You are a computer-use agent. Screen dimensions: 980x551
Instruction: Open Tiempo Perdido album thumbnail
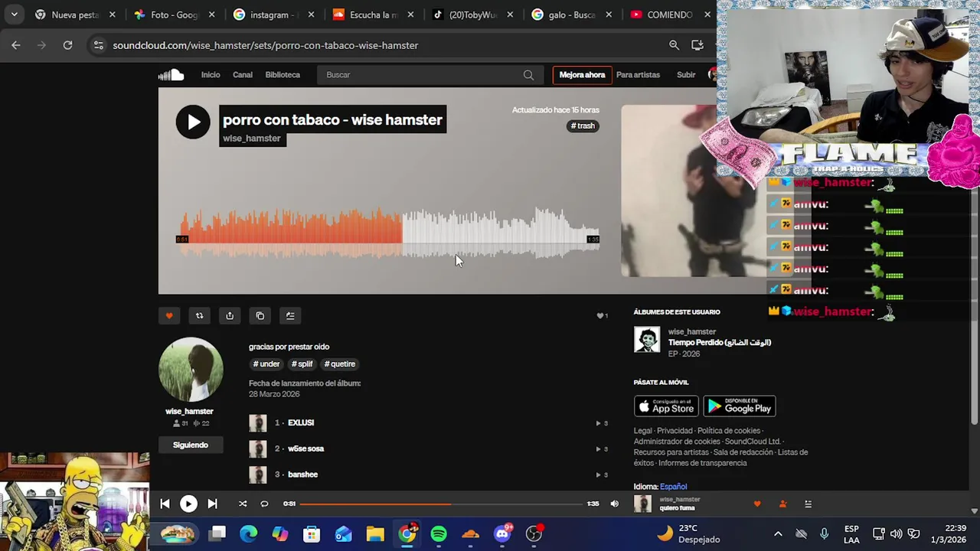coord(647,339)
